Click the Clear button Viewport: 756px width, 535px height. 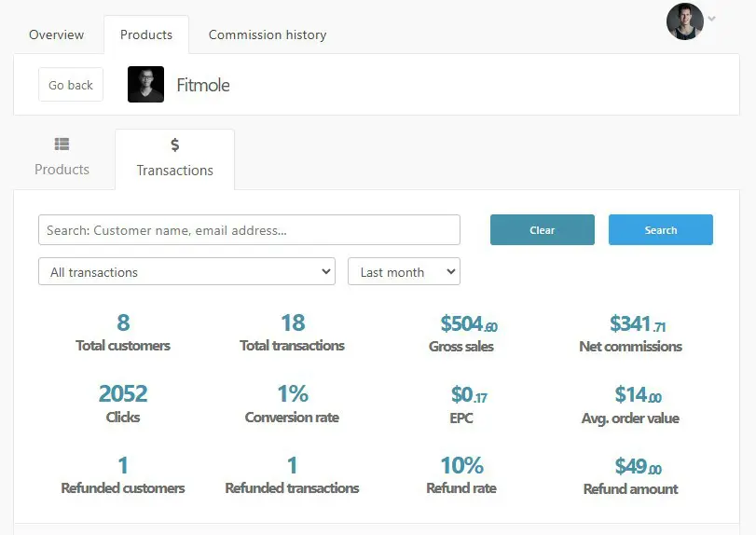(543, 230)
